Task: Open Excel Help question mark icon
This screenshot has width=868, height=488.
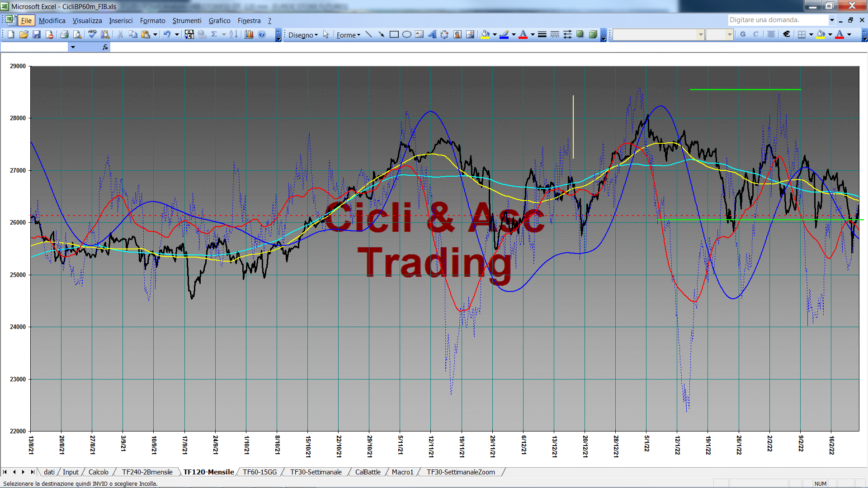Action: [x=262, y=34]
